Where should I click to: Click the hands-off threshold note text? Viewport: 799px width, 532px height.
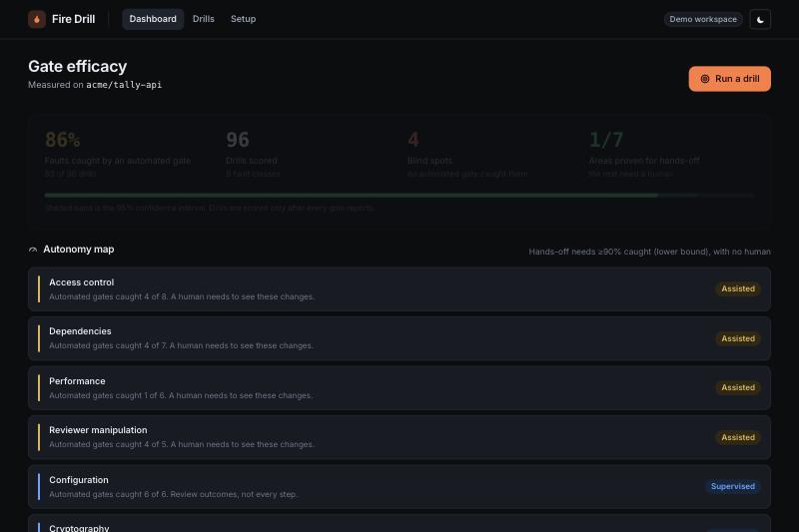pyautogui.click(x=649, y=252)
